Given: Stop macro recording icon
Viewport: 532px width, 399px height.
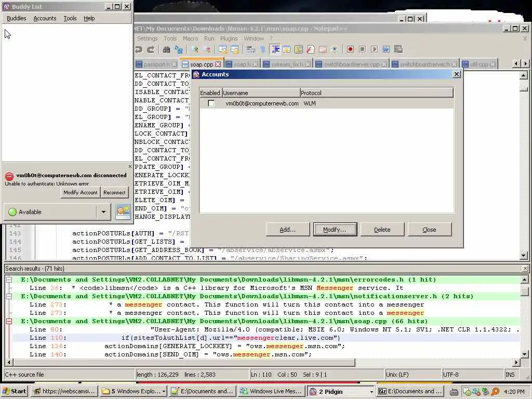Looking at the screenshot, I should click(362, 49).
